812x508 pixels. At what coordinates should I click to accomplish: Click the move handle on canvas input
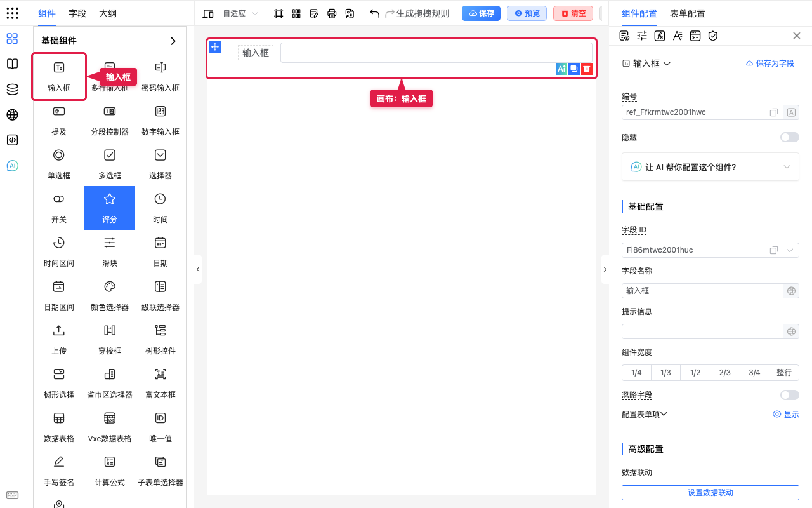[x=215, y=47]
